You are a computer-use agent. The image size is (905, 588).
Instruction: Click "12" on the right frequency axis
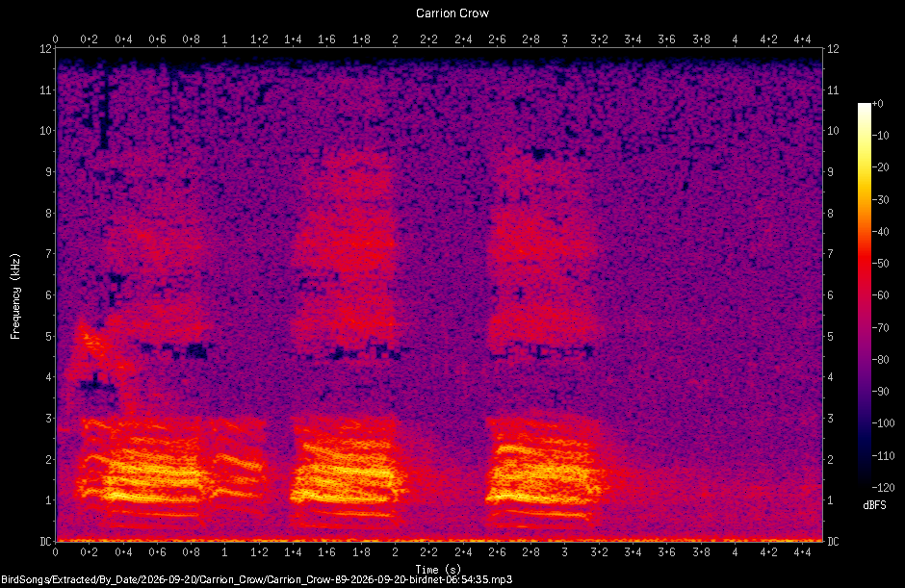click(833, 48)
